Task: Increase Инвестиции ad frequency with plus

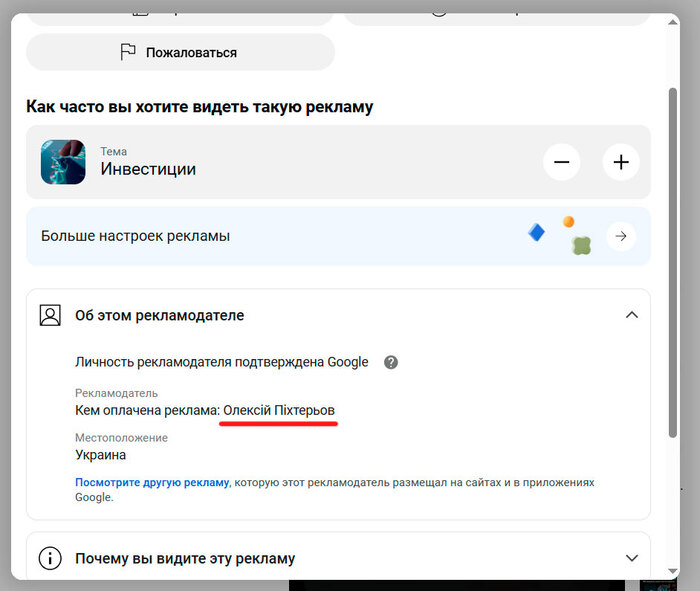Action: click(x=621, y=162)
